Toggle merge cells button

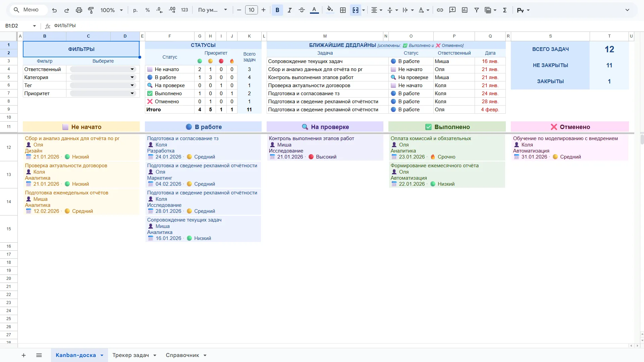pyautogui.click(x=356, y=10)
